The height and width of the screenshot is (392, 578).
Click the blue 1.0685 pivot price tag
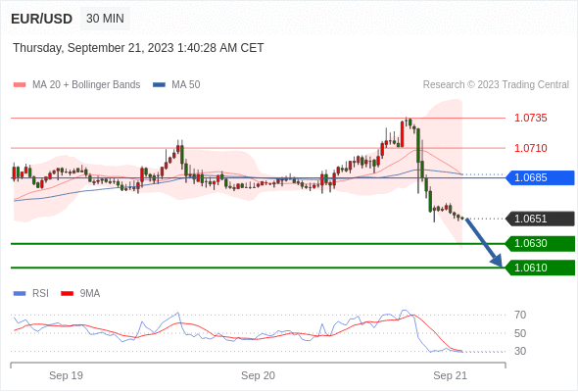coord(540,177)
